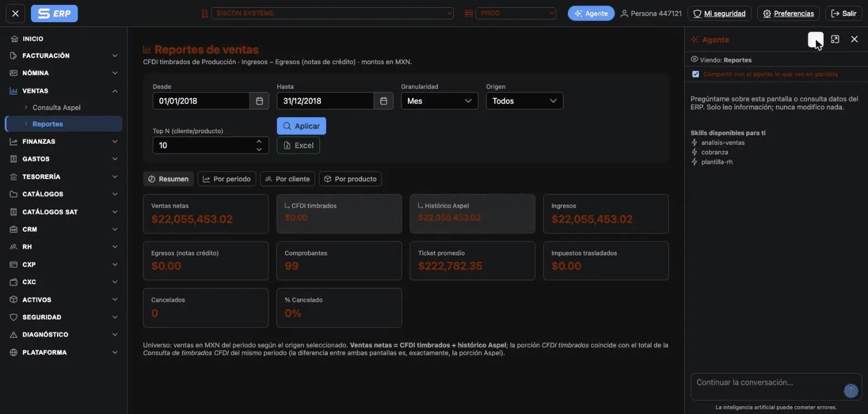Screen dimensions: 868x414
Task: Click the PLATAFORMA globe icon
Action: click(14, 353)
